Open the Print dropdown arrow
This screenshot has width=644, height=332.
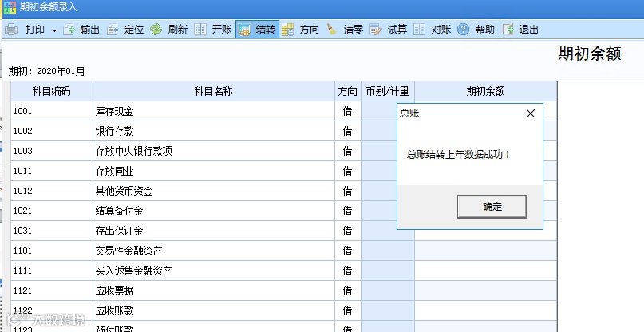[54, 30]
